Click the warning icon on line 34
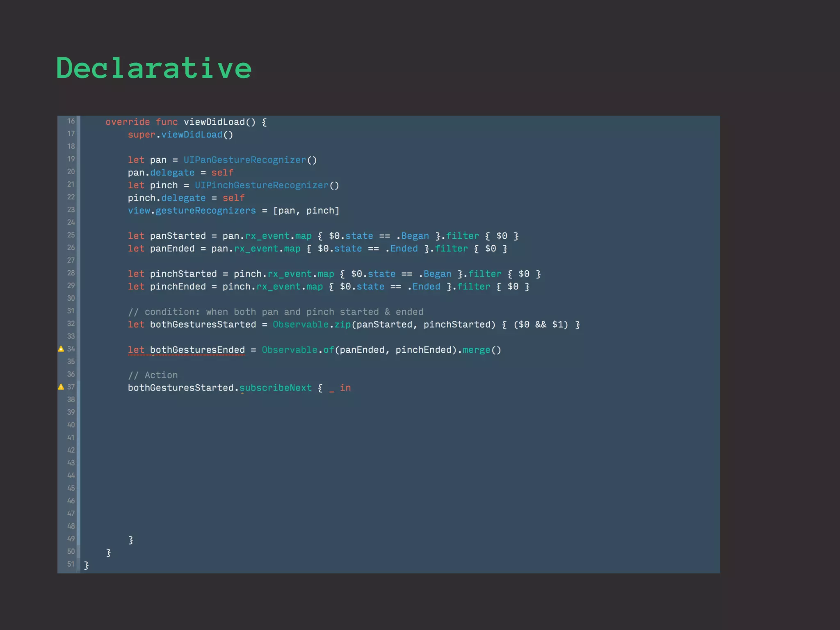Screen dimensions: 840x630 [61, 349]
